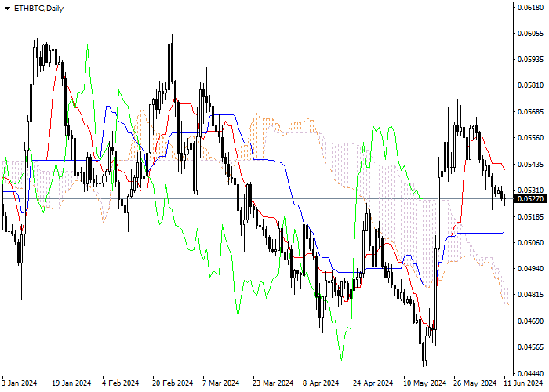Screen dimensions: 549x392
Task: Click the 0.04940 price scale label
Action: coord(530,268)
